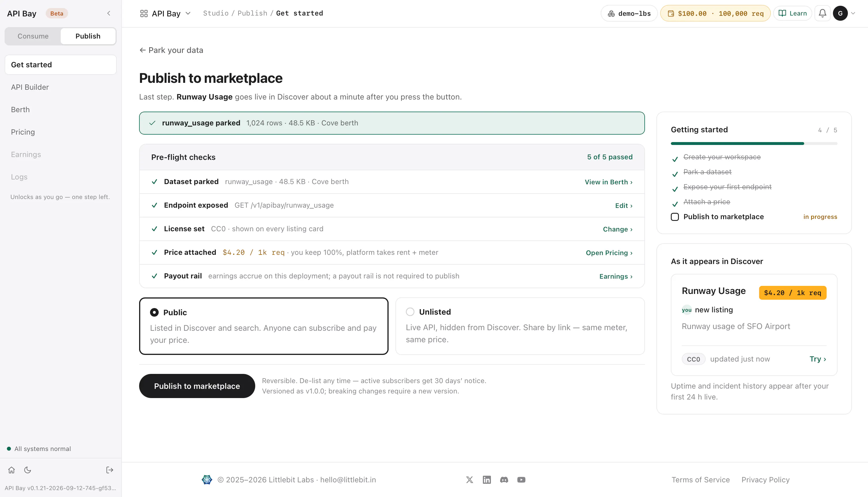Click the Publish breadcrumb
The width and height of the screenshot is (868, 497).
click(252, 13)
